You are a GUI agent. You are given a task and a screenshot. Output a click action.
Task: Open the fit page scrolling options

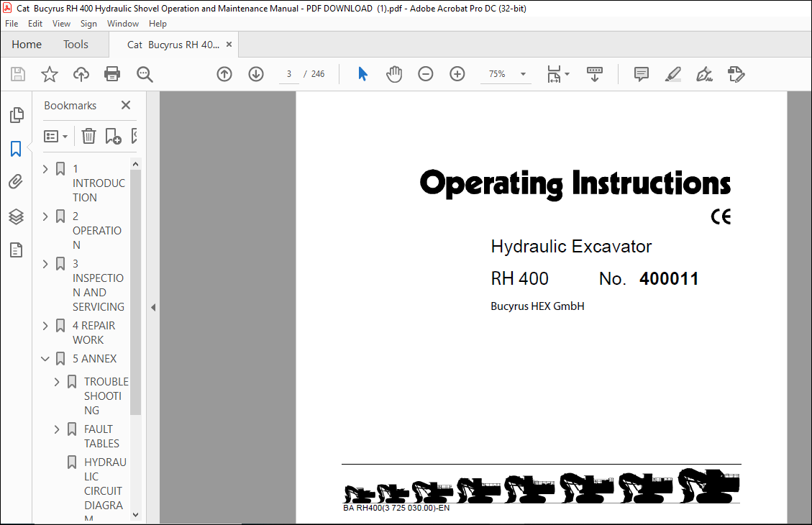click(558, 74)
